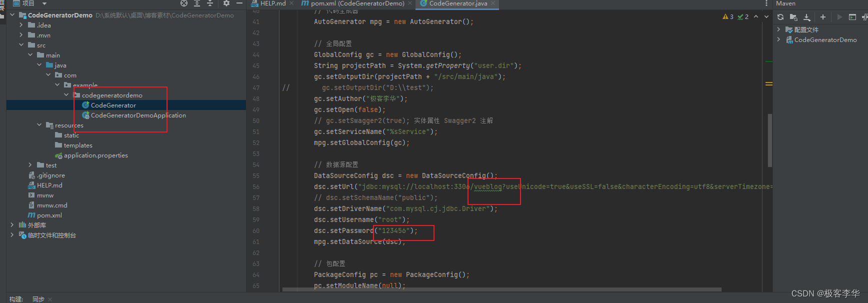Open the 项目 view dropdown
This screenshot has width=868, height=303.
tap(44, 3)
